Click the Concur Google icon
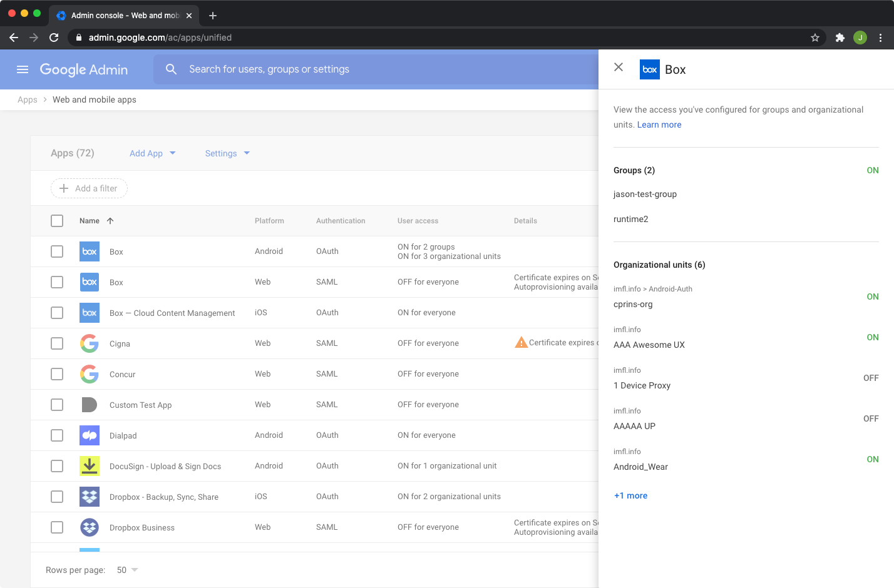Viewport: 894px width, 588px height. tap(90, 374)
